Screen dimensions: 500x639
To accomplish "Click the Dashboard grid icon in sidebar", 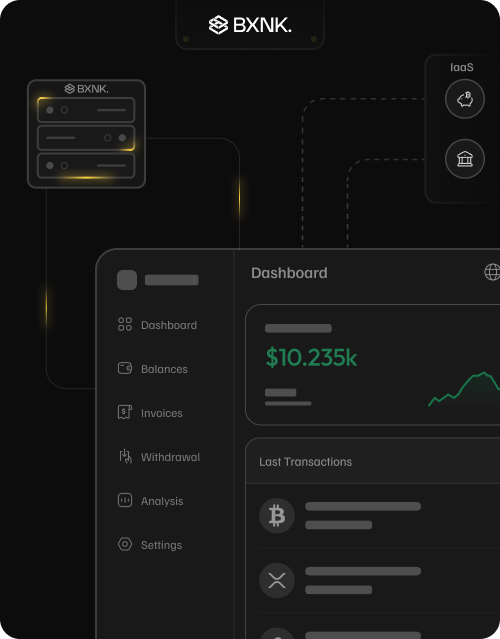I will (x=125, y=324).
